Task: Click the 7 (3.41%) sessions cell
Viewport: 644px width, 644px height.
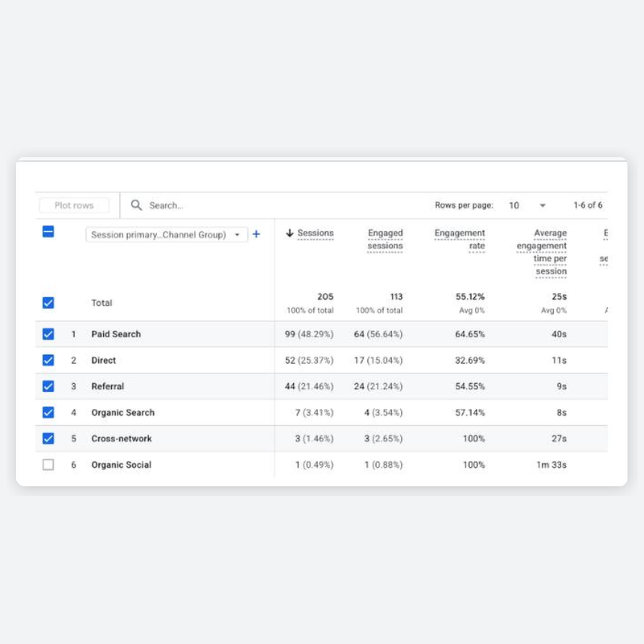Action: click(x=314, y=412)
